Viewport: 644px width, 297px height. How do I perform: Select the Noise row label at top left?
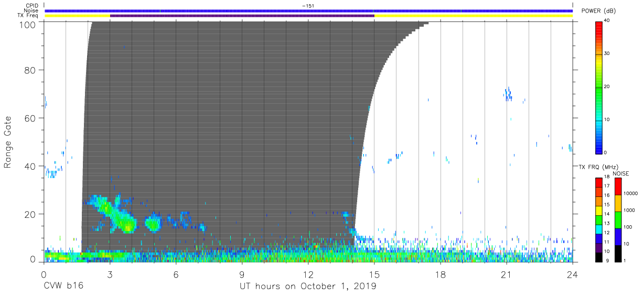[x=32, y=10]
